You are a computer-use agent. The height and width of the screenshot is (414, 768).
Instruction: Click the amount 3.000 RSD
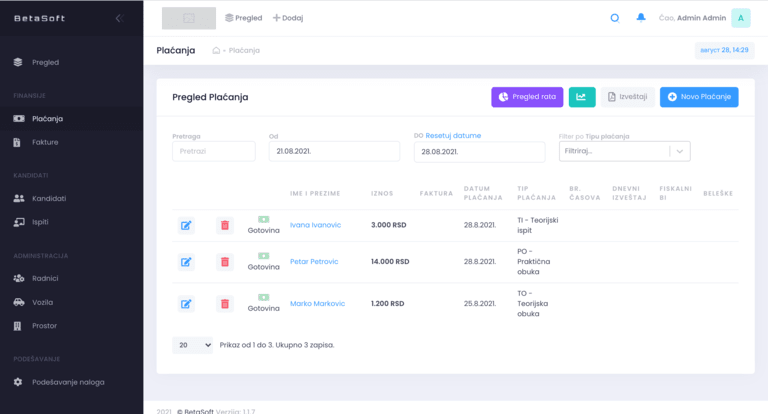pyautogui.click(x=388, y=225)
